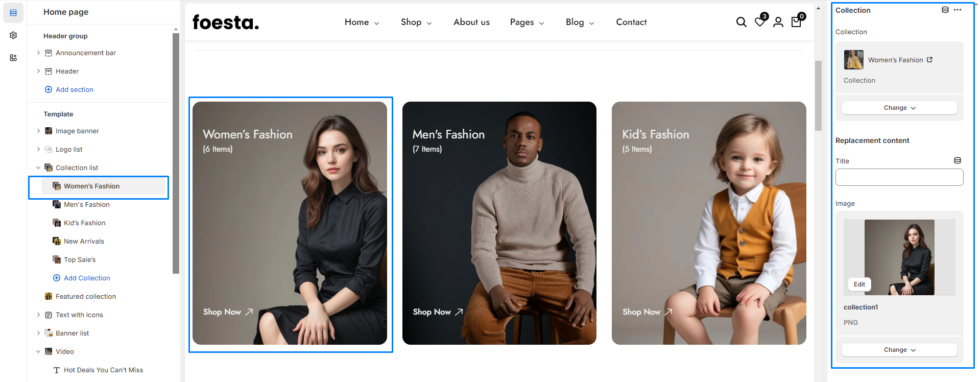This screenshot has height=382, width=980.
Task: Click the Title input field
Action: click(x=899, y=177)
